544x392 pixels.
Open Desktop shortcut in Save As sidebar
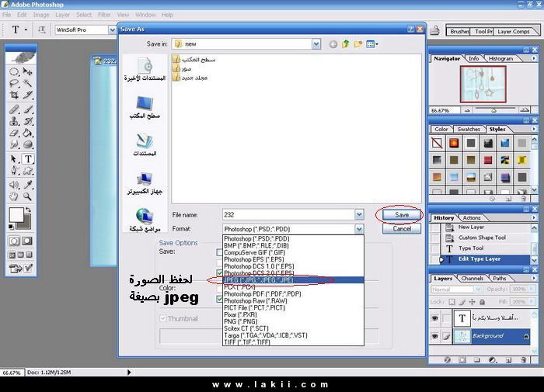[x=145, y=107]
